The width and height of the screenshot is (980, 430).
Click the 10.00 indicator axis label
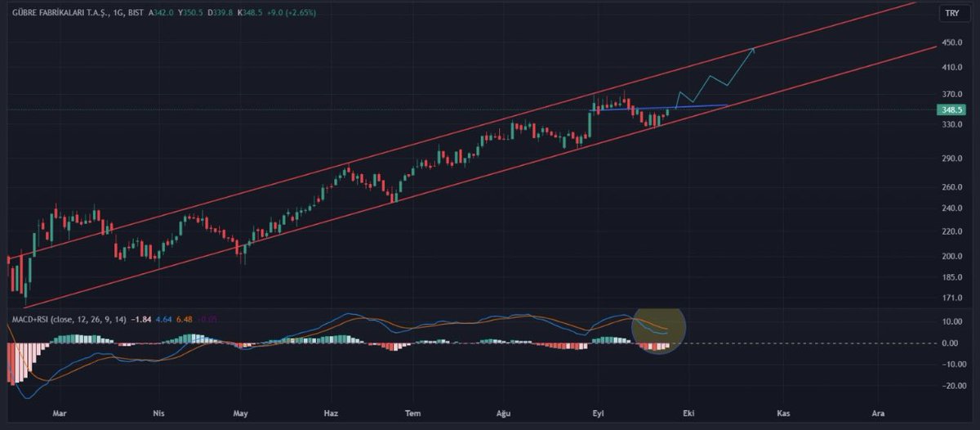(954, 322)
